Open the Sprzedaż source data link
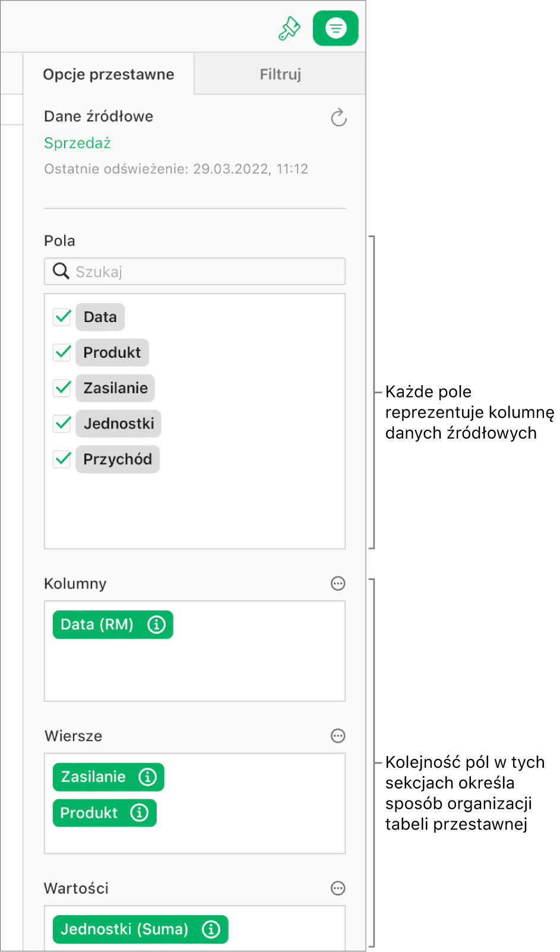The image size is (560, 952). click(77, 143)
